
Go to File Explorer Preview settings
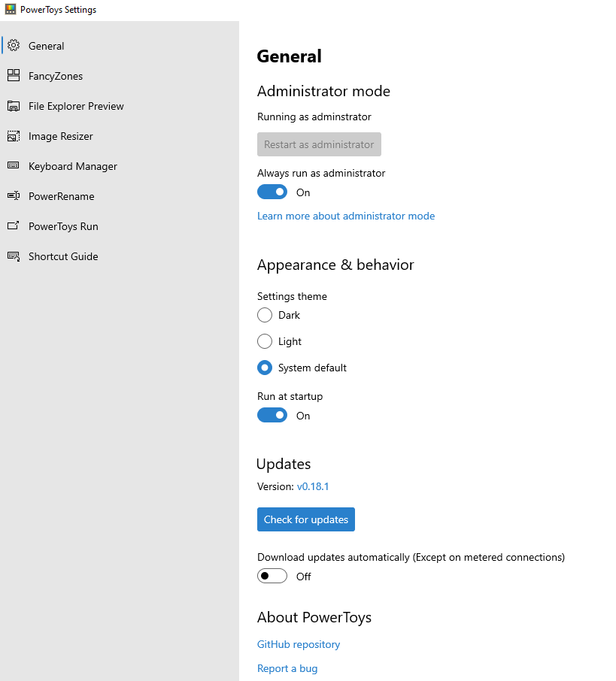click(x=120, y=106)
